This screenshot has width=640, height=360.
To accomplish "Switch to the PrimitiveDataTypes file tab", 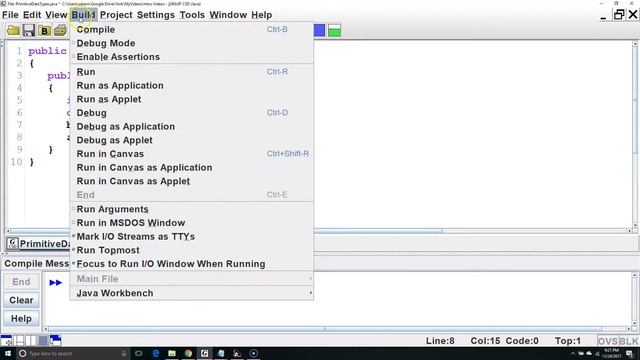I will pos(38,244).
